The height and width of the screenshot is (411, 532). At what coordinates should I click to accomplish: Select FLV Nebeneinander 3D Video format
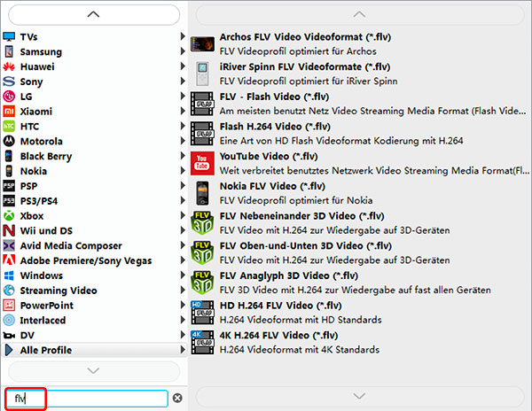[360, 222]
